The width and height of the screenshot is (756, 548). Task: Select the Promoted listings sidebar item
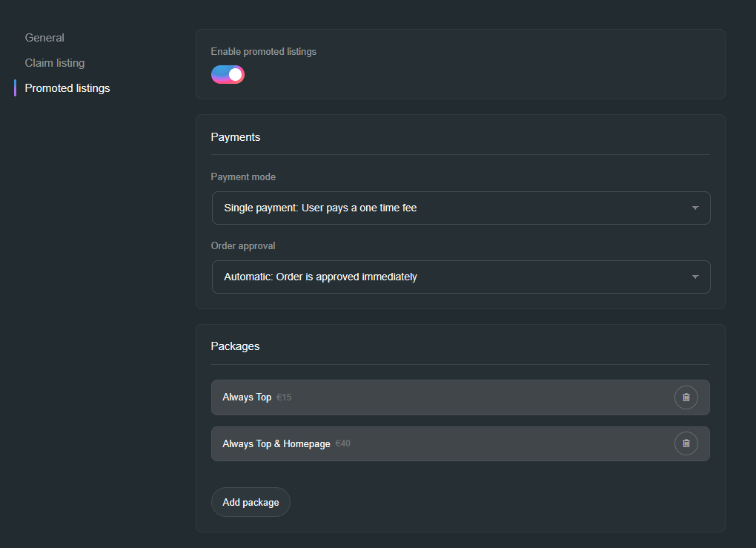tap(67, 88)
